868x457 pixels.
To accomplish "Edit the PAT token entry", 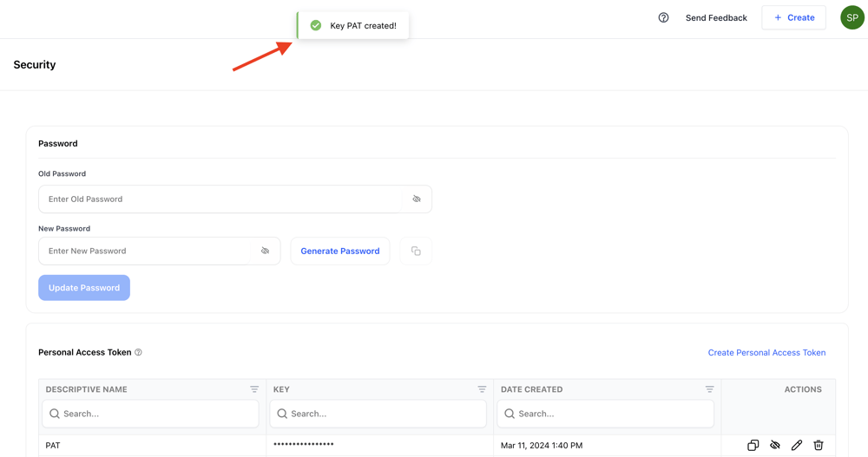I will pos(797,445).
